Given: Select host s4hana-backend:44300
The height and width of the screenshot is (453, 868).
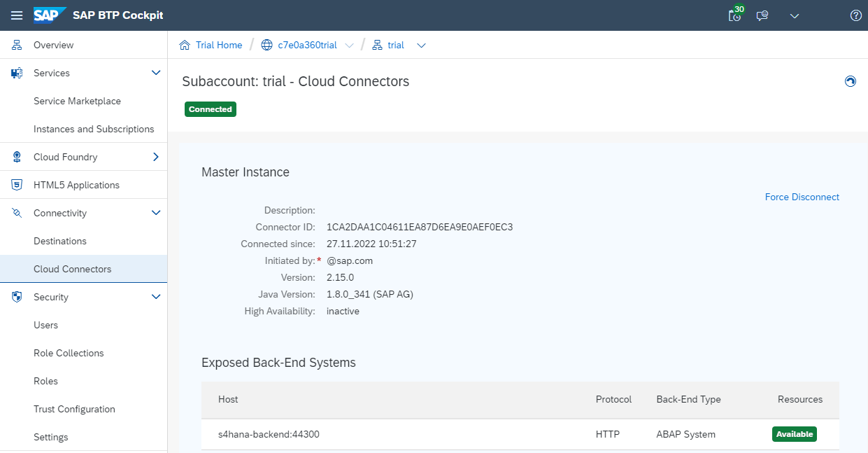Looking at the screenshot, I should (x=269, y=434).
